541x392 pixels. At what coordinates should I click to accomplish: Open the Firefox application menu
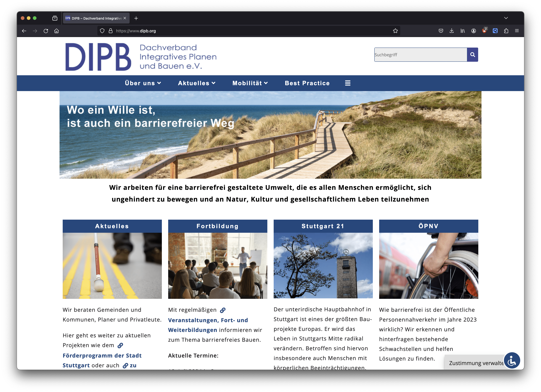click(517, 31)
